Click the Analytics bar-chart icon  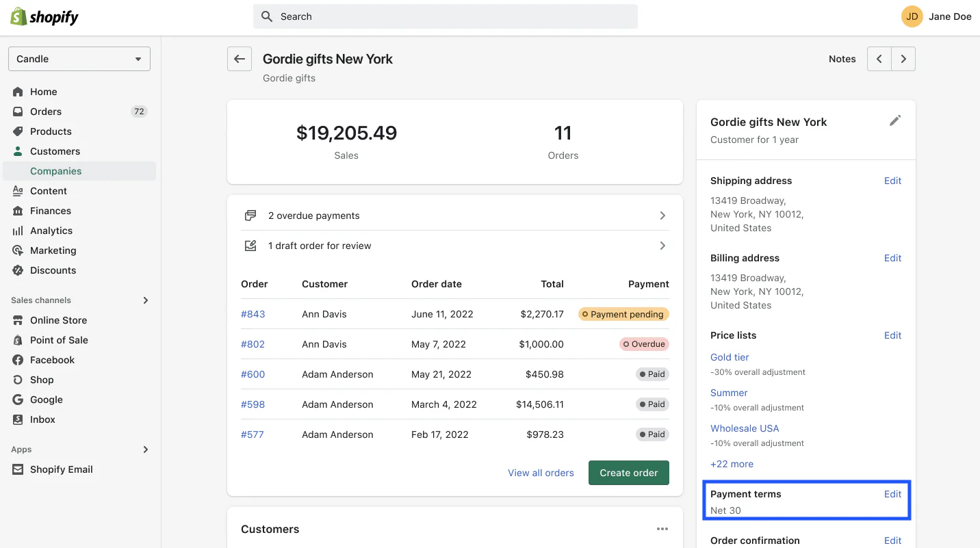coord(17,230)
